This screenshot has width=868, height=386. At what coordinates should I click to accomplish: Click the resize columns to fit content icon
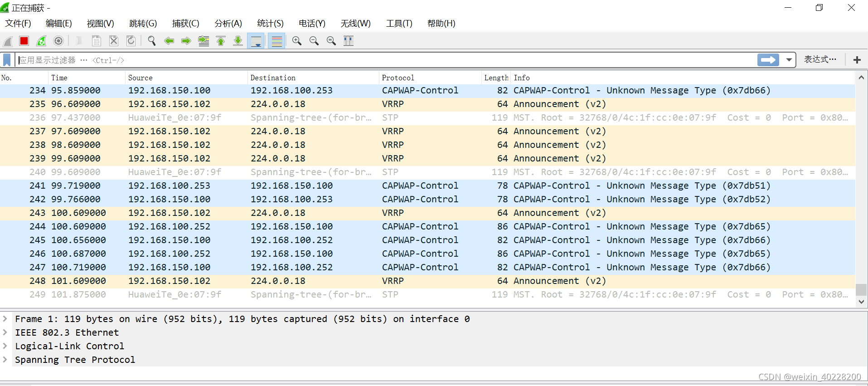(x=349, y=41)
